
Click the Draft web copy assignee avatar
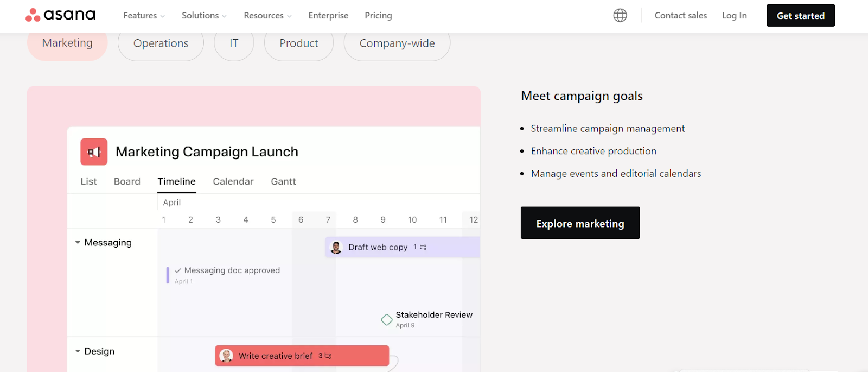[336, 248]
